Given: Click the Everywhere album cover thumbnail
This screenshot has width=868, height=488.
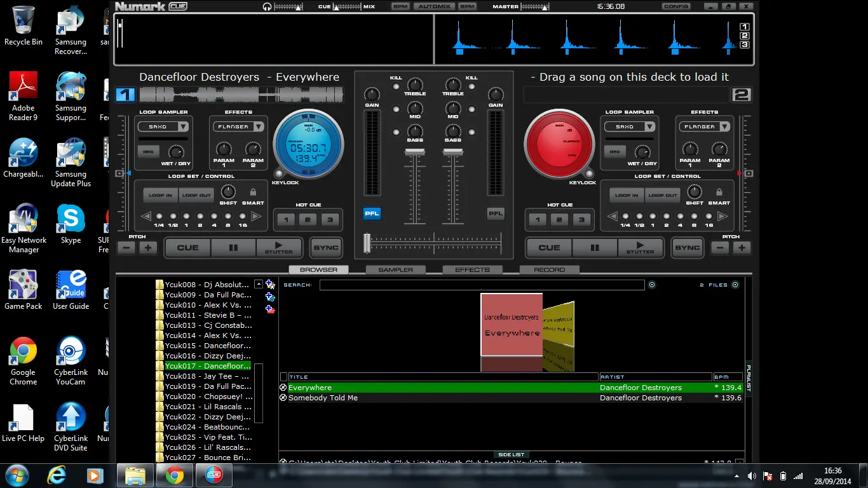Looking at the screenshot, I should (x=512, y=325).
